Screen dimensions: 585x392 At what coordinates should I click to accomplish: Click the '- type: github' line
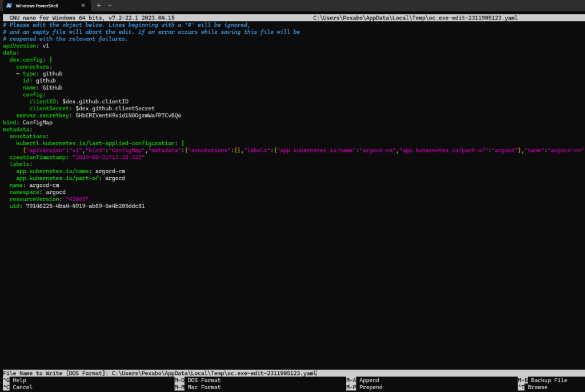coord(39,74)
